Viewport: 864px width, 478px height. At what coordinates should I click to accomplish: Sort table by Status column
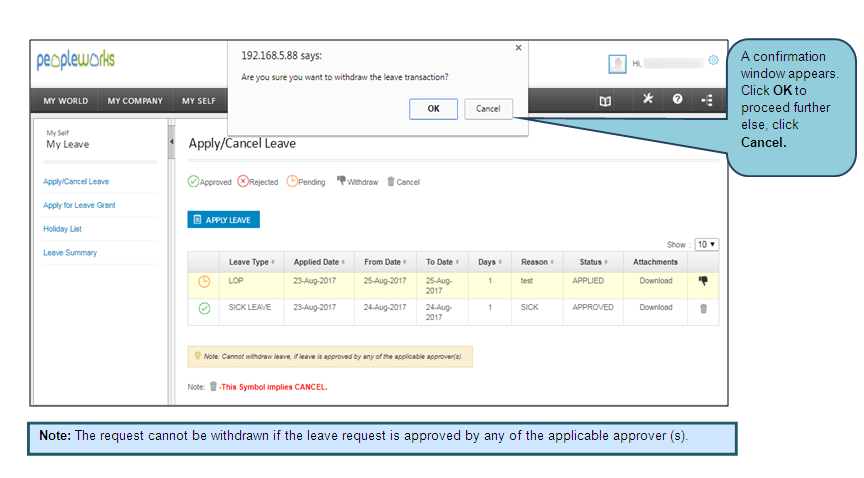pos(592,262)
